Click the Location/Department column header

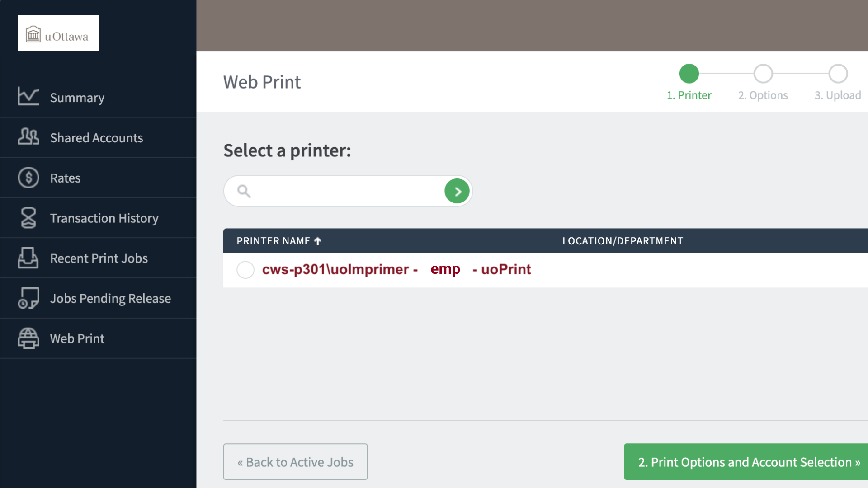pyautogui.click(x=623, y=241)
